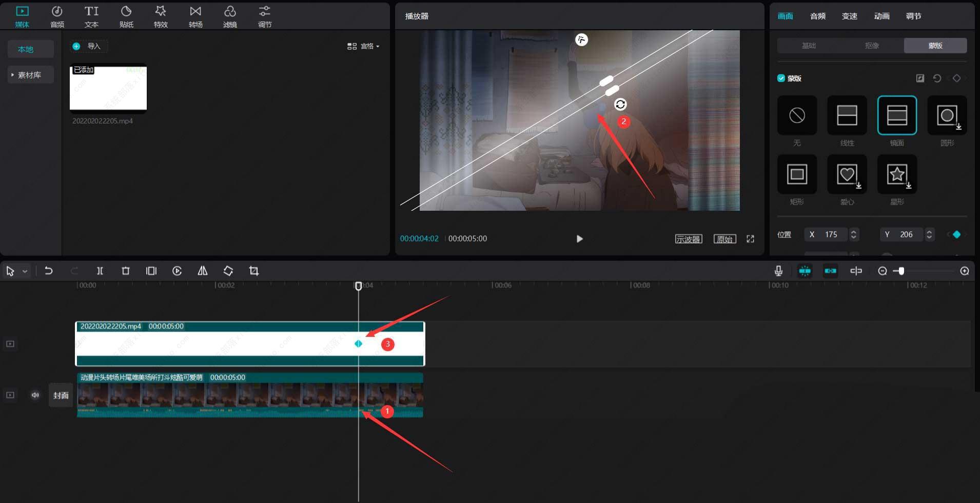The width and height of the screenshot is (980, 503).
Task: Toggle the main track visibility icon
Action: pos(10,395)
